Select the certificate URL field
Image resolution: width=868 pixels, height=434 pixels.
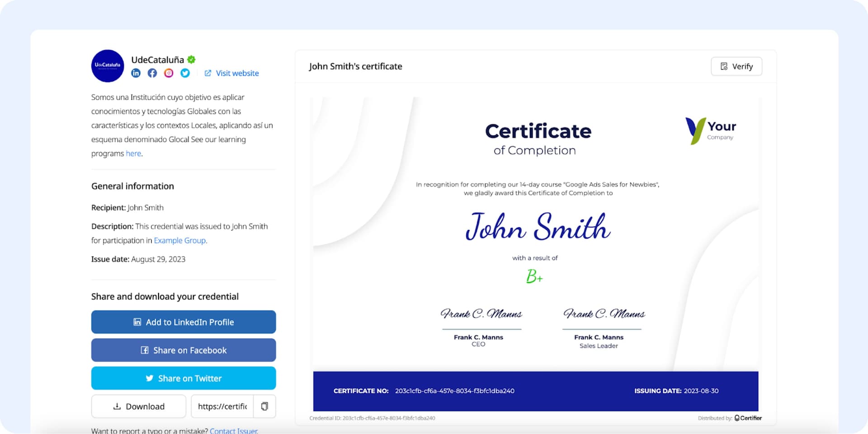click(222, 406)
